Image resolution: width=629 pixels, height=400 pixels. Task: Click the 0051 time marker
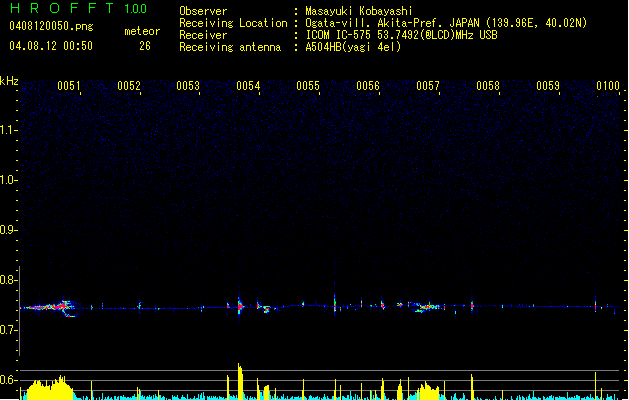coord(69,85)
